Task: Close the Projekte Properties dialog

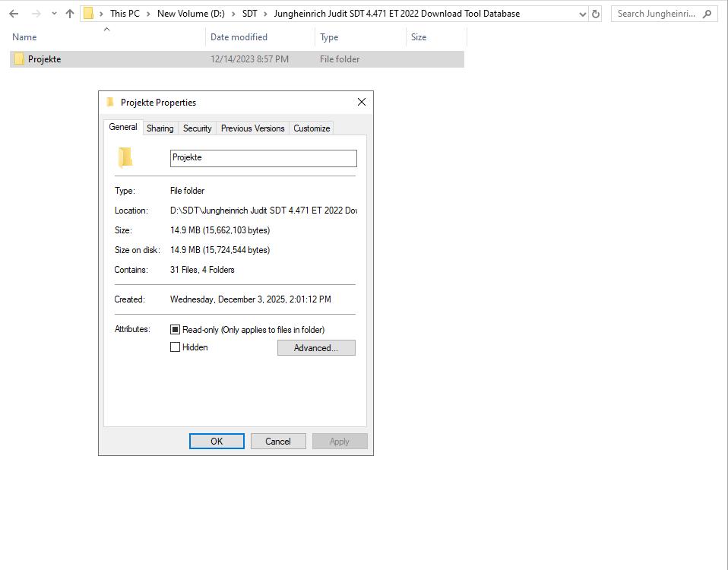Action: click(x=362, y=102)
